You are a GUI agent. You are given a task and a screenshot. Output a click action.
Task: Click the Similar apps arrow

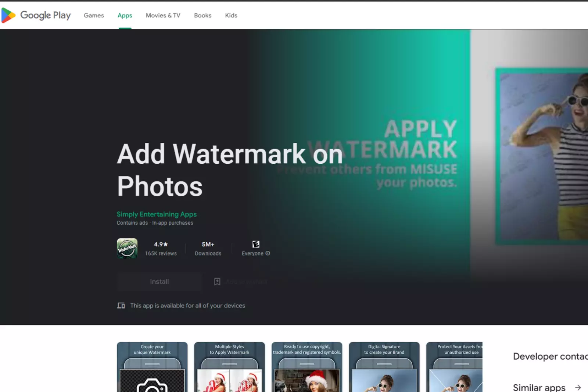[x=578, y=388]
